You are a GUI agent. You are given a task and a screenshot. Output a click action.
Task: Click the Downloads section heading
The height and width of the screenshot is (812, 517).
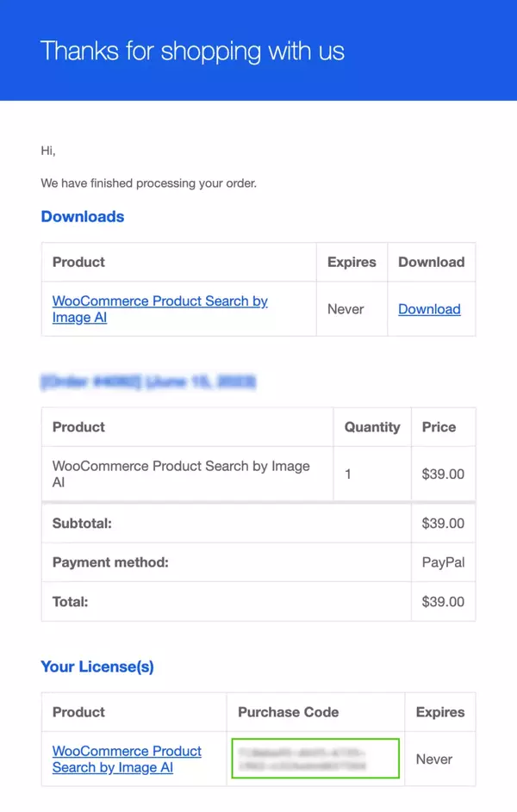[83, 216]
